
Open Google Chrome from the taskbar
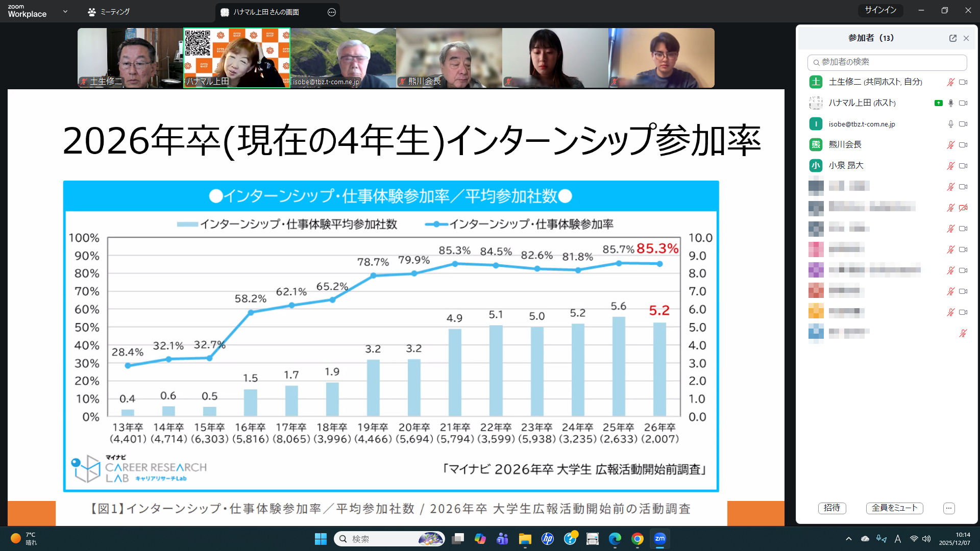click(637, 539)
